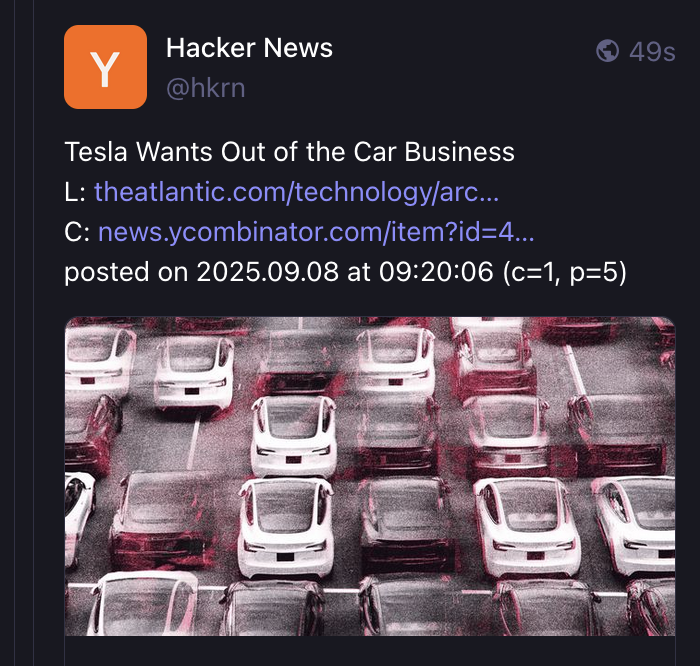
Task: Open the theatlantic.com technology article link
Action: point(296,192)
